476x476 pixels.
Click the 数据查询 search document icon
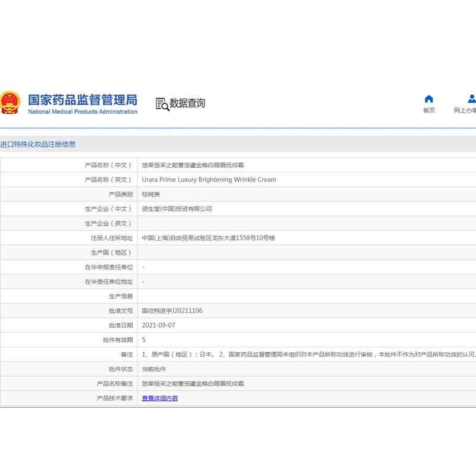[162, 104]
